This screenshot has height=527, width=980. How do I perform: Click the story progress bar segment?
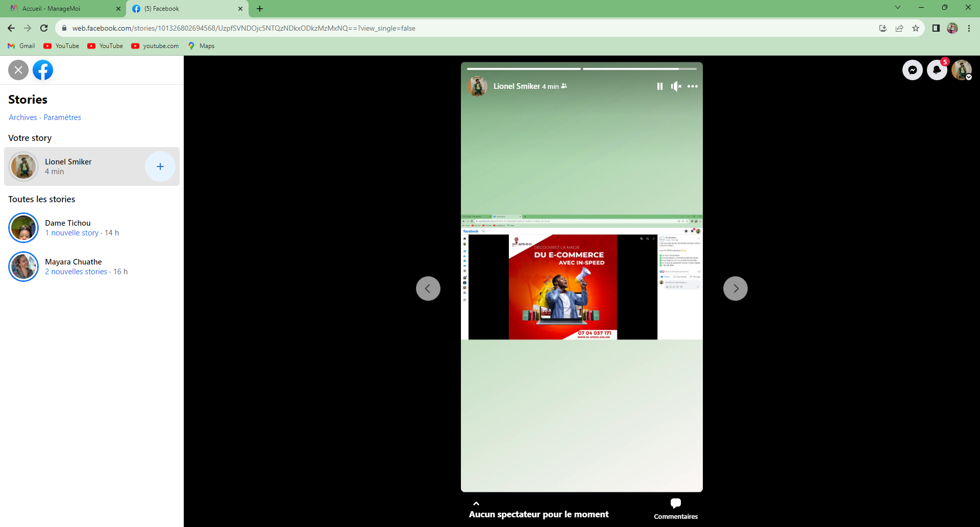pyautogui.click(x=524, y=68)
